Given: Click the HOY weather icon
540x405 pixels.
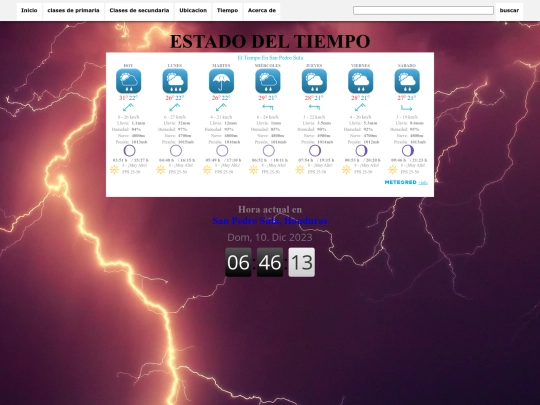Looking at the screenshot, I should coord(128,81).
